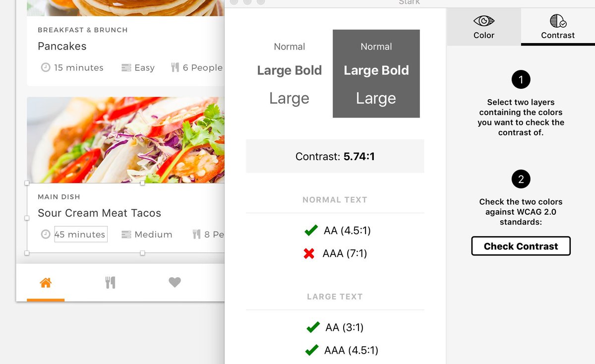Click the tacos photo thumbnail
595x364 pixels.
click(125, 140)
